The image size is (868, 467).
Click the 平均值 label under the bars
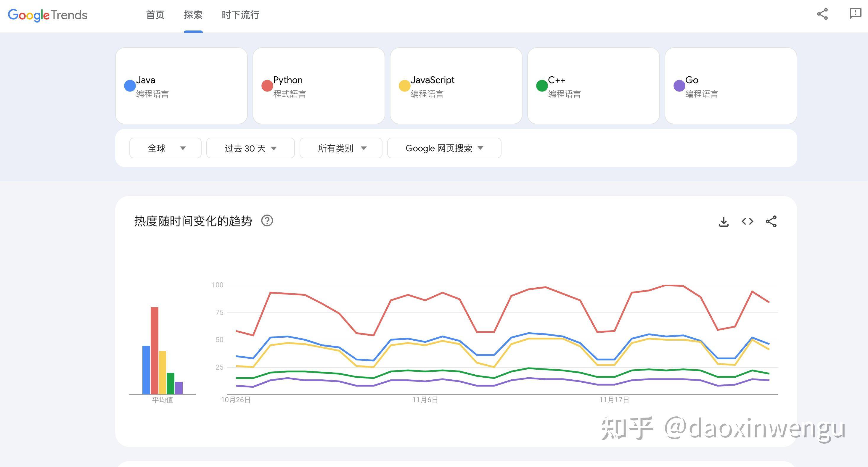[163, 400]
